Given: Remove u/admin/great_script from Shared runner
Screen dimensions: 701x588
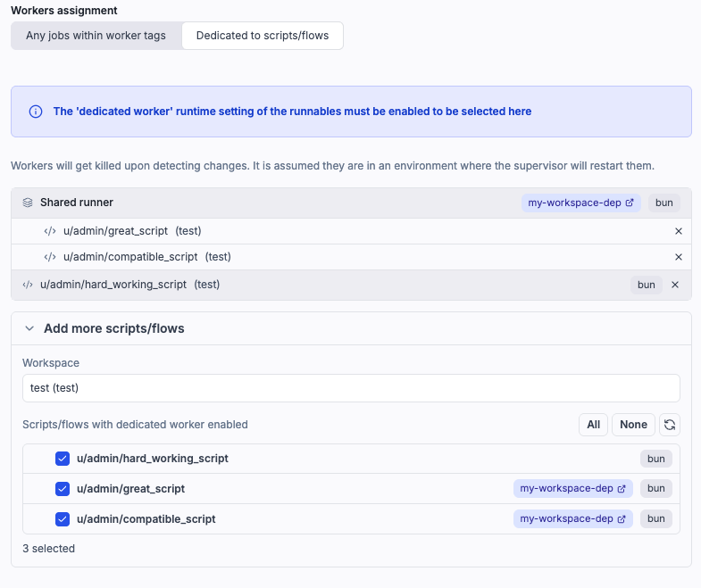Looking at the screenshot, I should tap(678, 231).
